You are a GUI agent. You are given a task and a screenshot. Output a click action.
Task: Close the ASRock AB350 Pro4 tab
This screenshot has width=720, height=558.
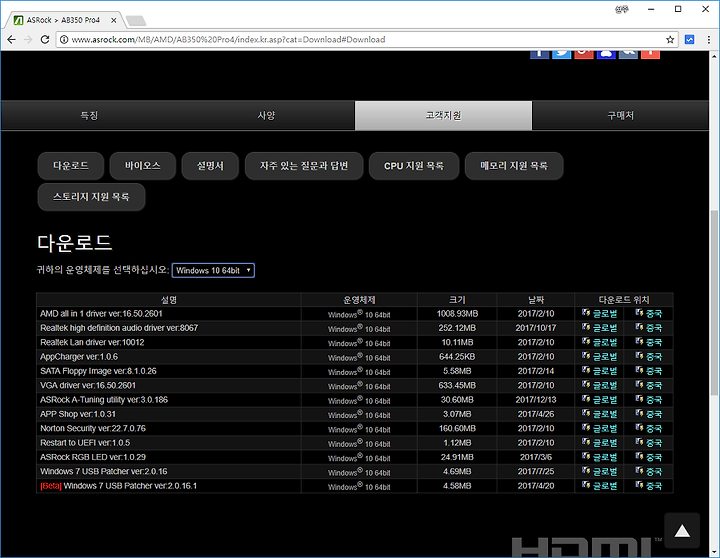pos(113,20)
